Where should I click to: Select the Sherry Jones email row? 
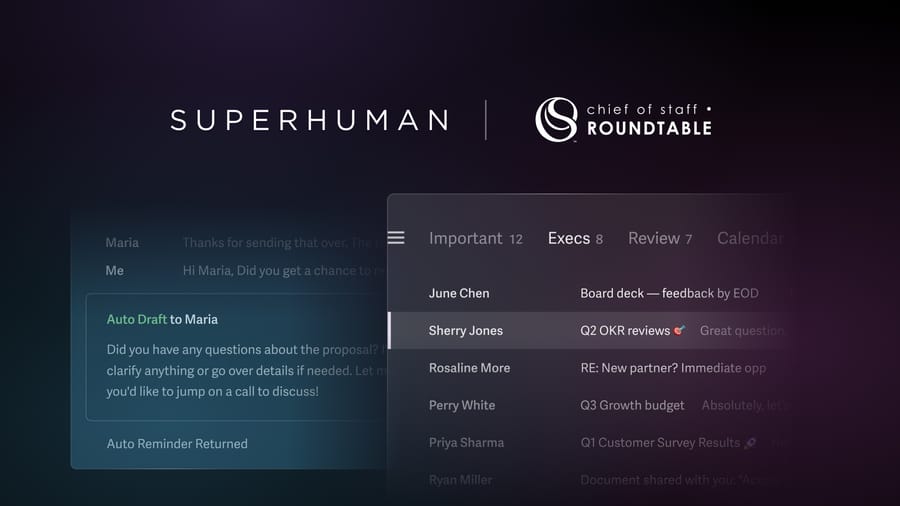click(x=587, y=330)
